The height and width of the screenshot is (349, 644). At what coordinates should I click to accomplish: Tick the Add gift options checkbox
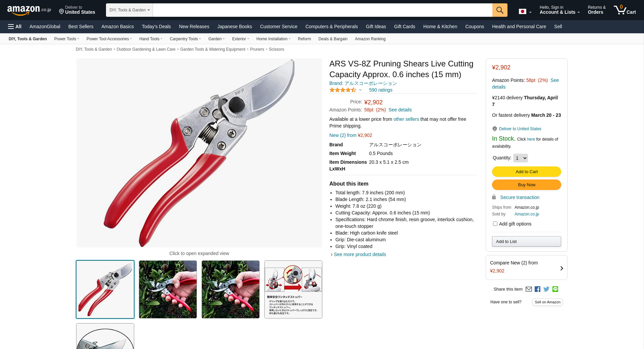coord(495,223)
